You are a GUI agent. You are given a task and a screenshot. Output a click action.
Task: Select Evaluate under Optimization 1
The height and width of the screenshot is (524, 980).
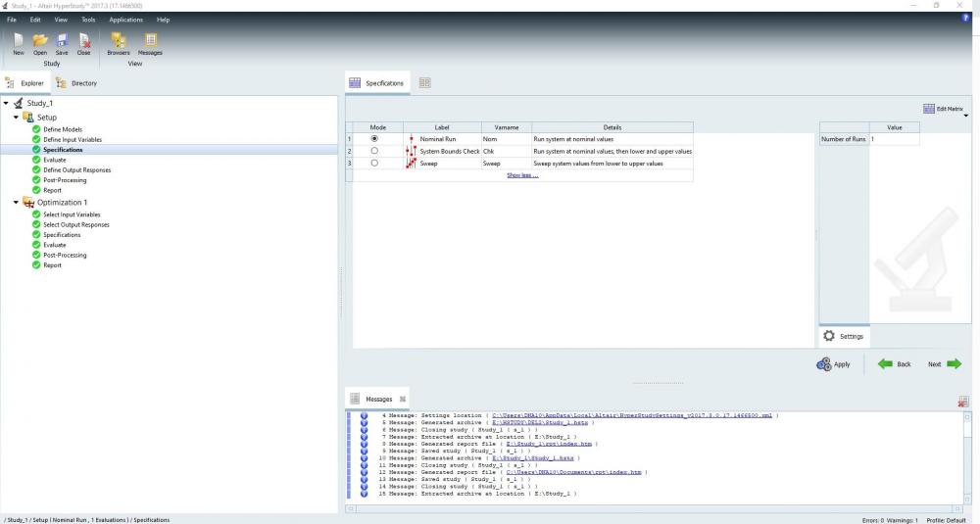[x=54, y=245]
